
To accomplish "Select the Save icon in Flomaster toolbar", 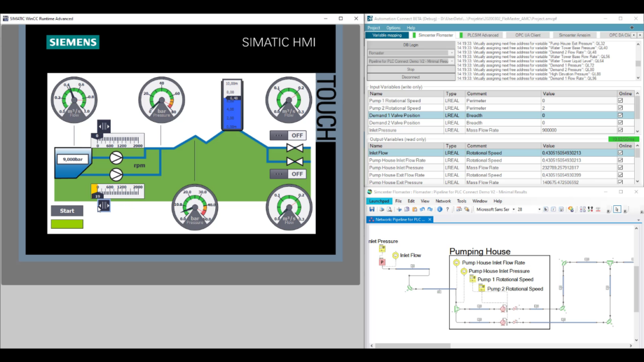I will 372,208.
